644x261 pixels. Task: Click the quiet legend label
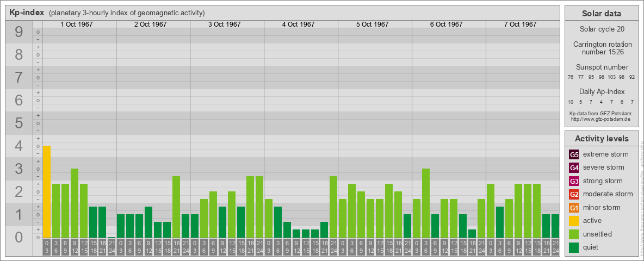tap(591, 247)
